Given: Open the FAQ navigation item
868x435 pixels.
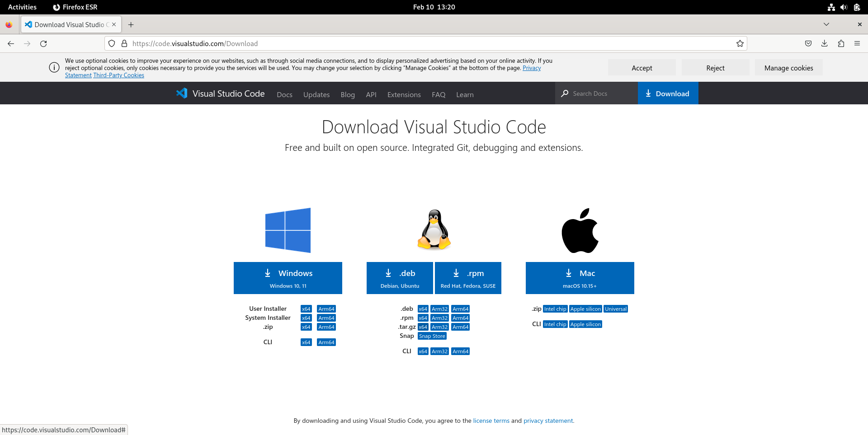Looking at the screenshot, I should [439, 94].
